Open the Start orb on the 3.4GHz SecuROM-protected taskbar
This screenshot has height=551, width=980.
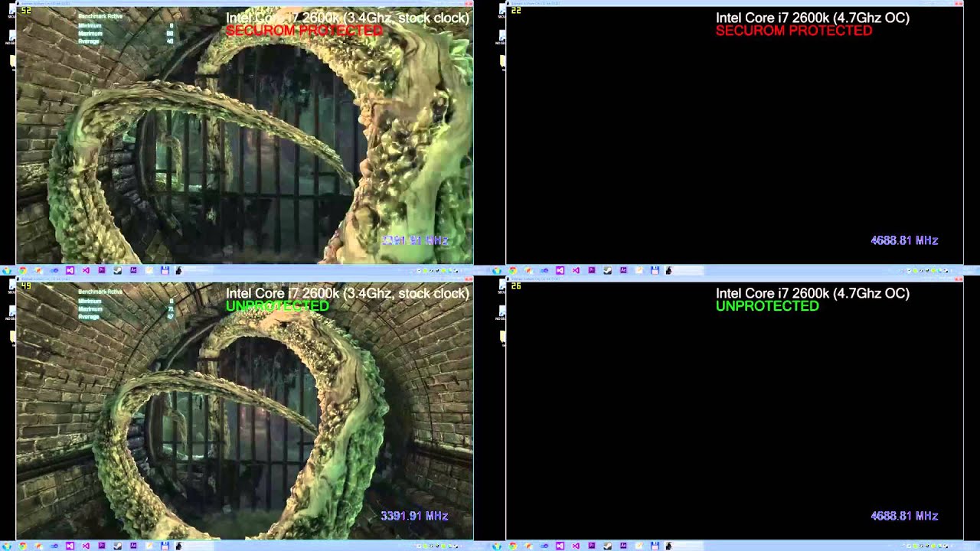(7, 271)
